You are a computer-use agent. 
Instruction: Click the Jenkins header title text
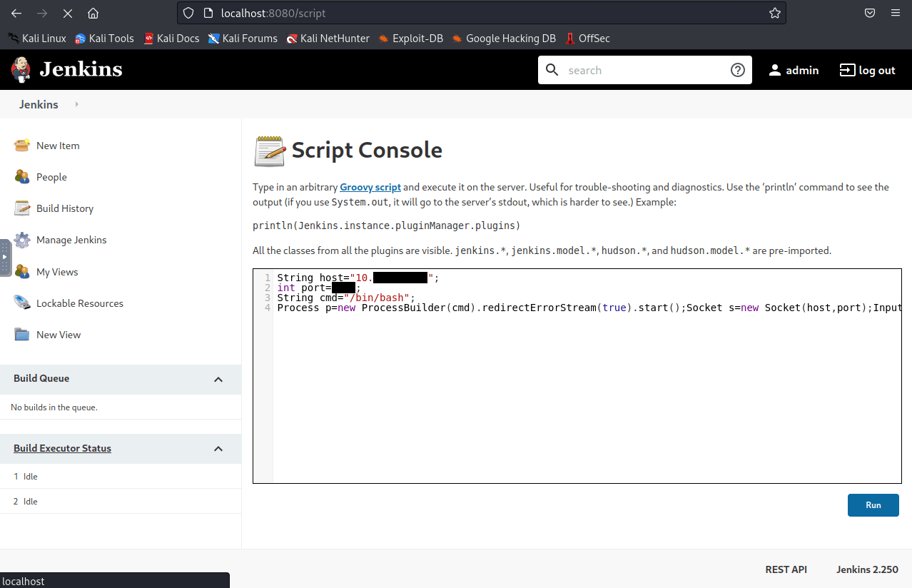(x=81, y=69)
